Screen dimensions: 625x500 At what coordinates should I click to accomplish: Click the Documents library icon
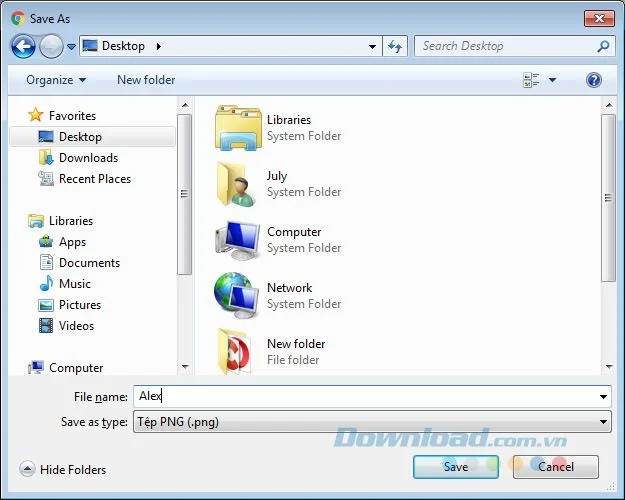46,262
